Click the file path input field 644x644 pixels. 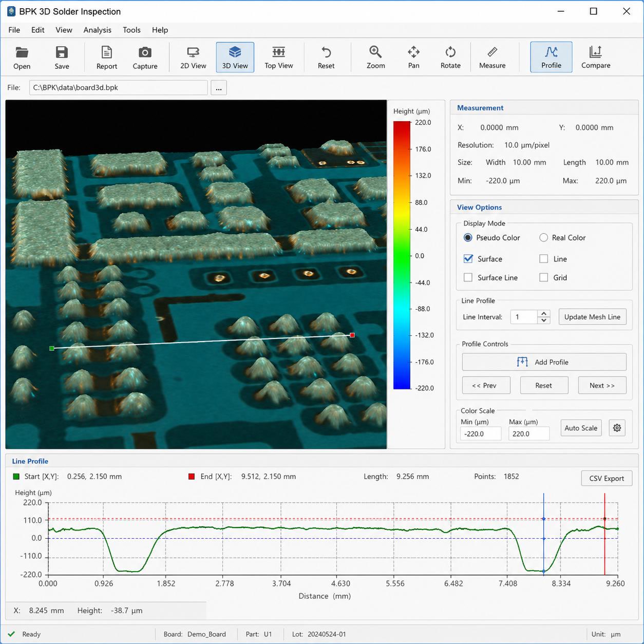(x=119, y=88)
